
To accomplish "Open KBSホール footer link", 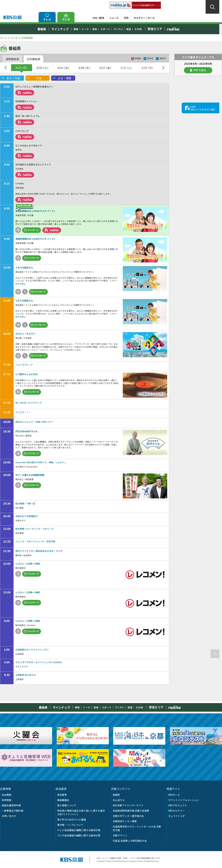I will click(x=174, y=795).
